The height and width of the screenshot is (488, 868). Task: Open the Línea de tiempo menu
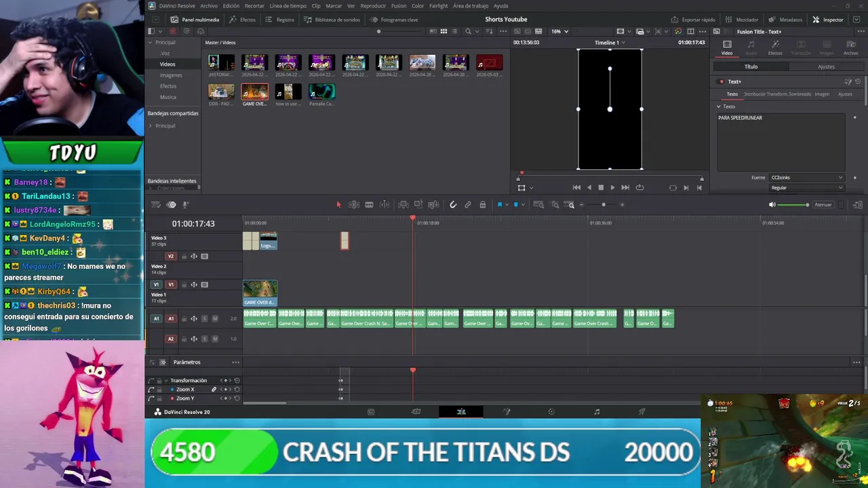coord(288,6)
